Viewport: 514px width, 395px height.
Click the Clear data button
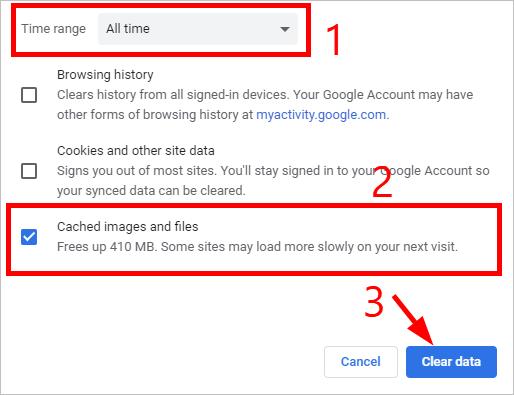[x=451, y=362]
